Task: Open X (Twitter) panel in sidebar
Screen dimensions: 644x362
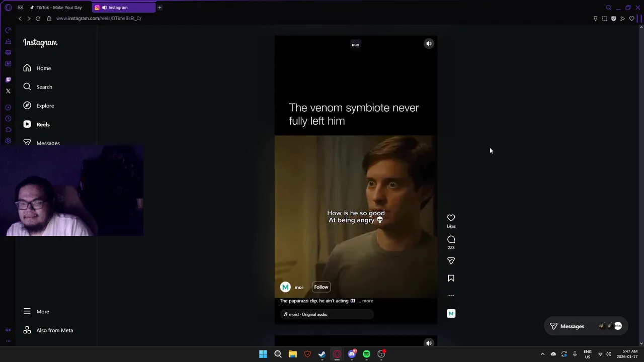Action: 8,91
